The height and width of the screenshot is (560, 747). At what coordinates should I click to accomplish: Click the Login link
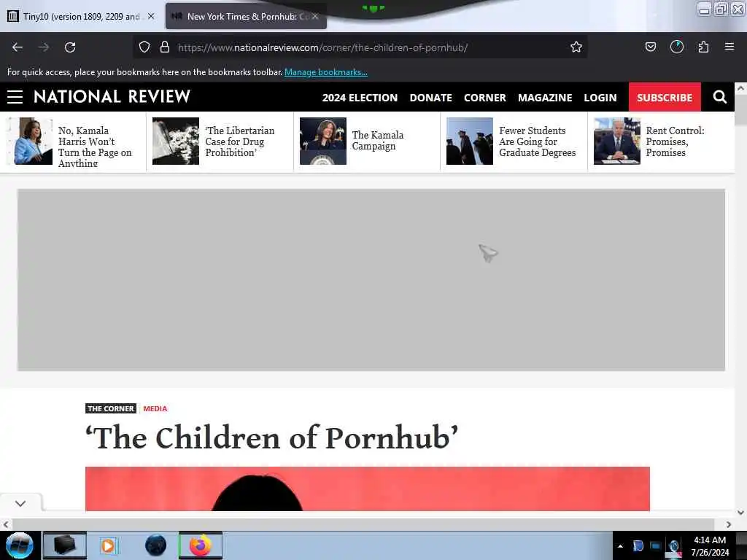[600, 98]
